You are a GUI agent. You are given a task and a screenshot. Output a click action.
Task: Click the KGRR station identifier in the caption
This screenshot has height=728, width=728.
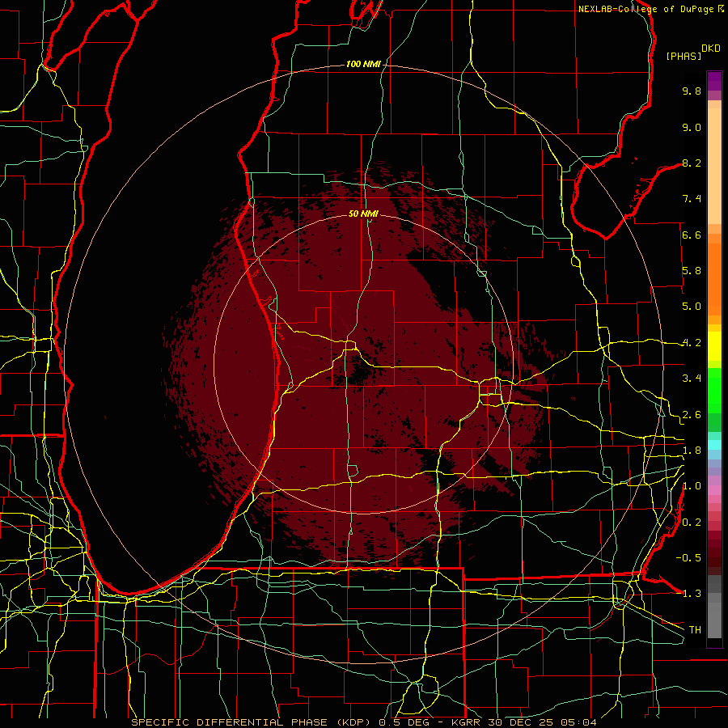coord(467,722)
